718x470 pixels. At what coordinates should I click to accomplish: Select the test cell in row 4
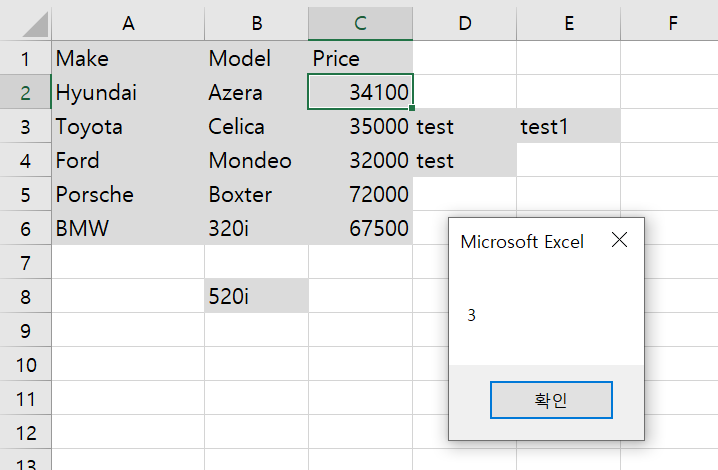465,160
